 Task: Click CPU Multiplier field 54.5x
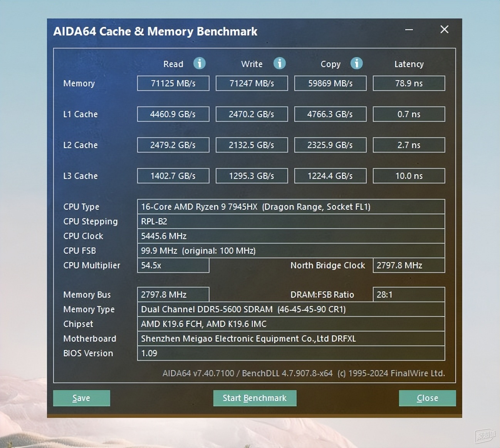pos(173,265)
